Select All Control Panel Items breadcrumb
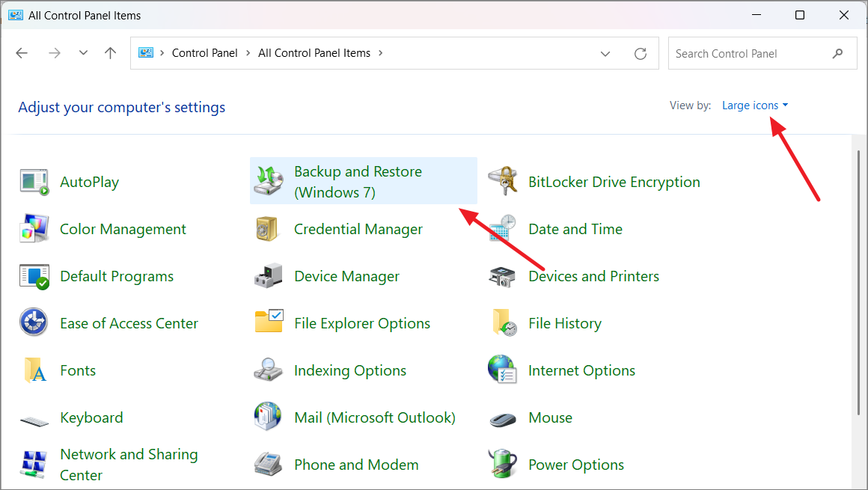Screen dimensions: 868x490 click(x=314, y=53)
